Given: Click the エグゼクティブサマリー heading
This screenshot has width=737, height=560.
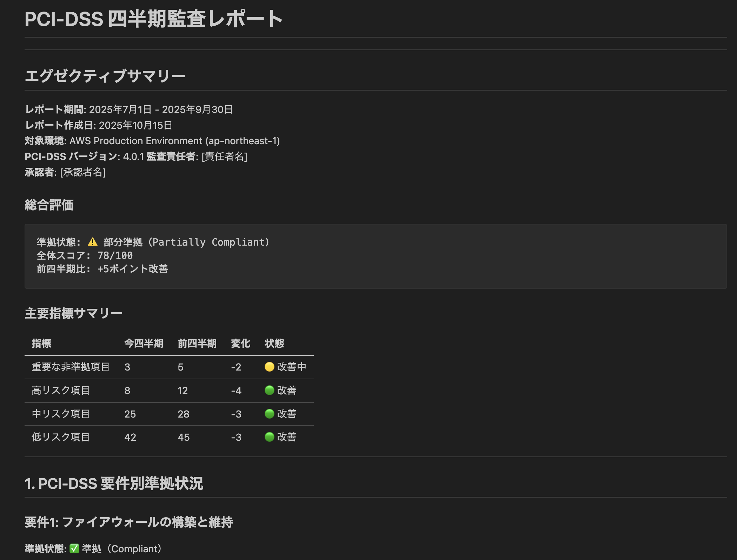Looking at the screenshot, I should point(105,76).
